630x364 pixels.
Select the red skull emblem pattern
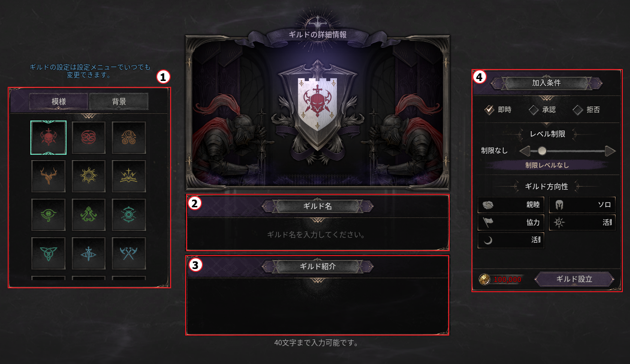coord(48,137)
